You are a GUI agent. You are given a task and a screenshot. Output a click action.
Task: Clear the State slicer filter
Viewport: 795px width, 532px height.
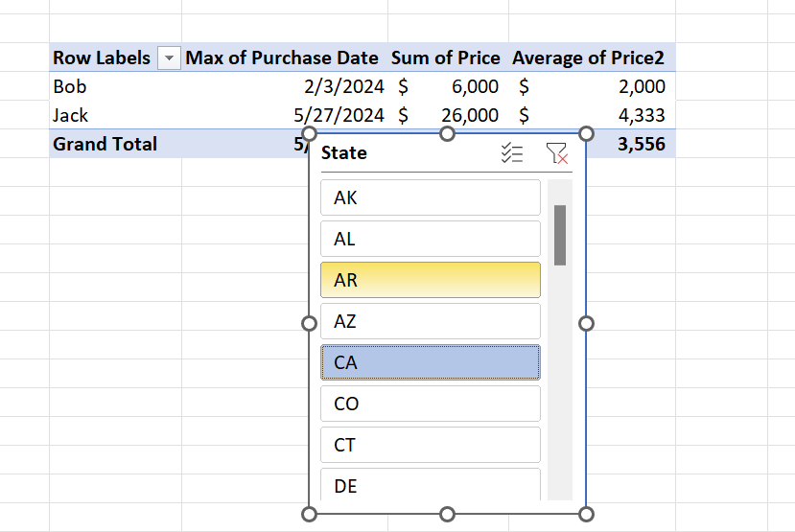pyautogui.click(x=556, y=153)
